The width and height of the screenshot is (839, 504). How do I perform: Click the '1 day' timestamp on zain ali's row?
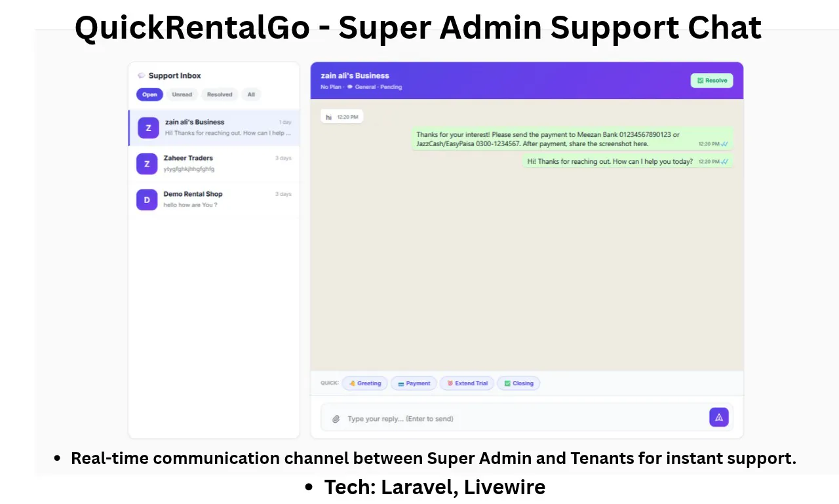[x=285, y=122]
